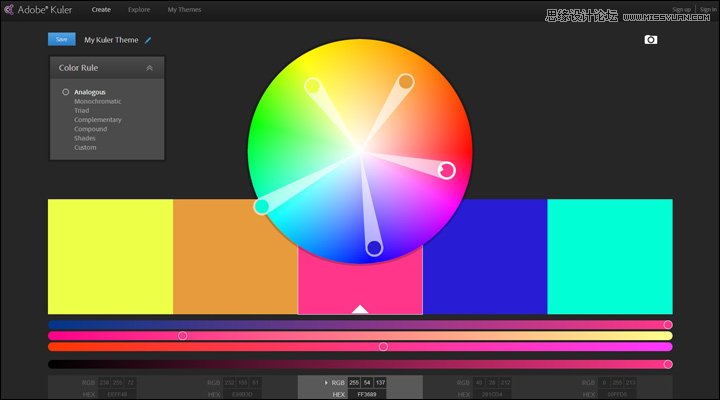Select the yellow handle on color wheel
720x400 pixels.
(313, 86)
